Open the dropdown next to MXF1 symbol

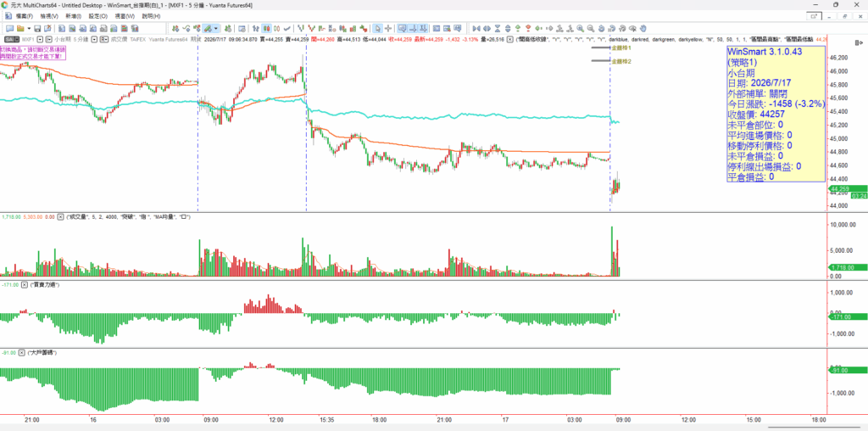point(41,39)
